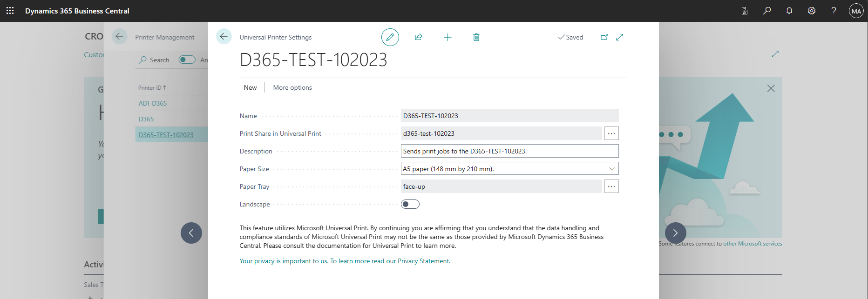Screen dimensions: 868x299
Task: Toggle the switch beside Search in Printer Management
Action: [187, 60]
